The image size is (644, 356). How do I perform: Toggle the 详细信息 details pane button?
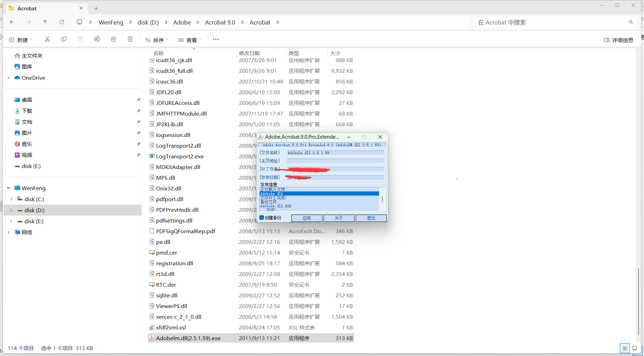[x=618, y=40]
